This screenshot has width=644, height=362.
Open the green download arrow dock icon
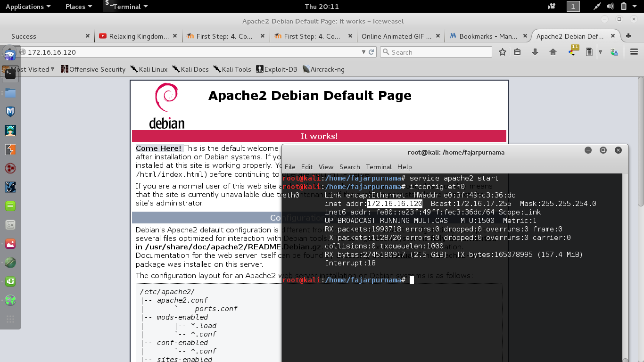click(10, 281)
